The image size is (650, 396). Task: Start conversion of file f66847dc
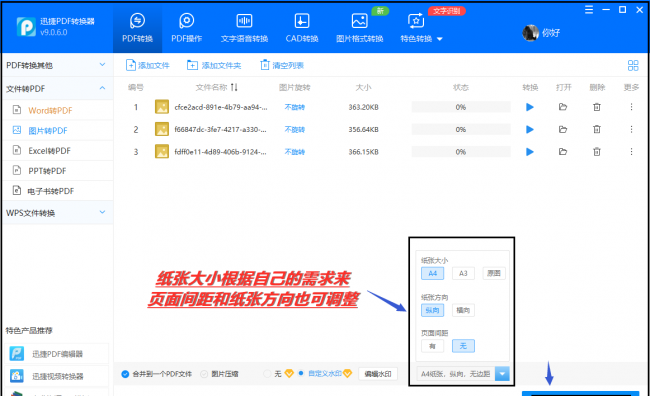(x=529, y=129)
